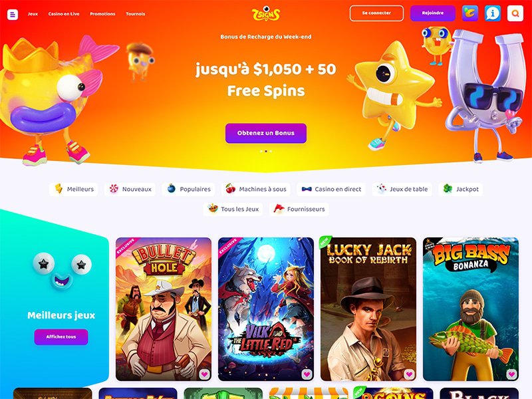Viewport: 532px width, 399px height.
Task: Select the Meilleurs category with lightning icon
Action: (x=74, y=189)
